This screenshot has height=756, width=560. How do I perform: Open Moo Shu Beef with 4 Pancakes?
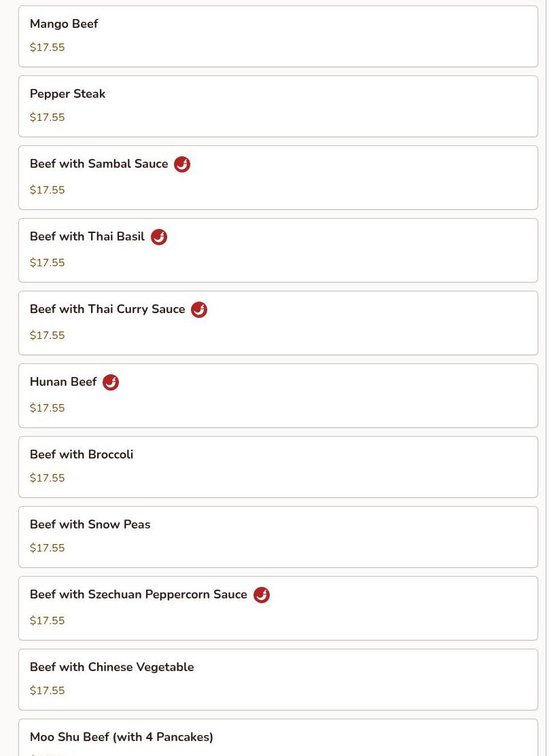279,738
